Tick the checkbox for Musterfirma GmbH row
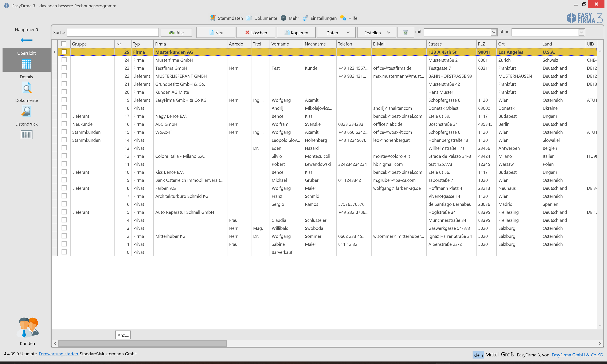This screenshot has width=607, height=364. click(64, 60)
